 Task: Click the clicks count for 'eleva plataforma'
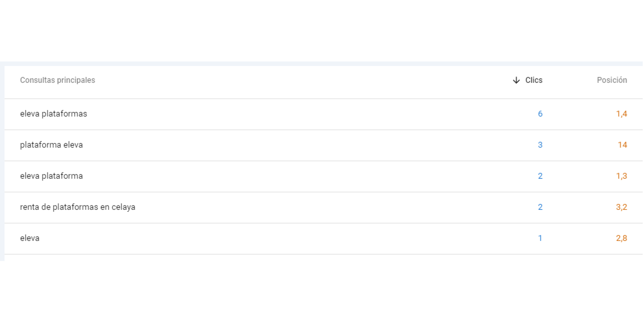pos(540,176)
